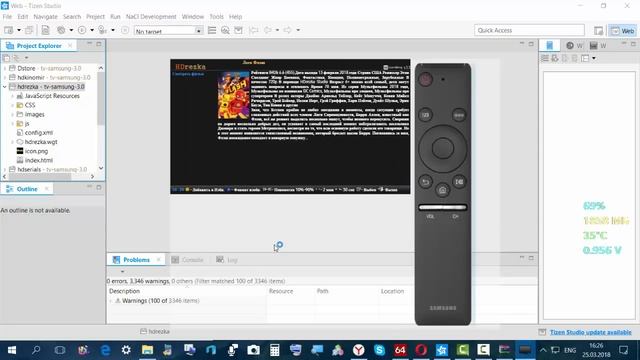Screen dimensions: 640x360
Task: Click the Forward navigation arrow in toolbar
Action: click(288, 30)
